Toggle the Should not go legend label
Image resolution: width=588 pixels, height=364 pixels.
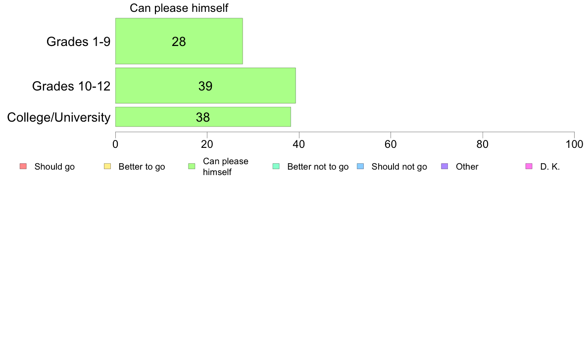(x=399, y=167)
